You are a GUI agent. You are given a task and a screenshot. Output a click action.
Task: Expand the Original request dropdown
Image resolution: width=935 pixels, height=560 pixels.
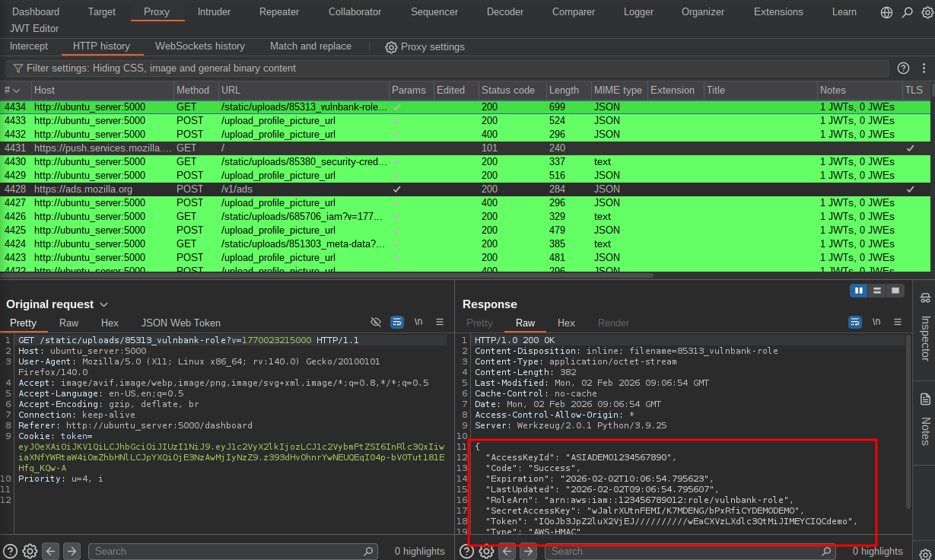[104, 305]
